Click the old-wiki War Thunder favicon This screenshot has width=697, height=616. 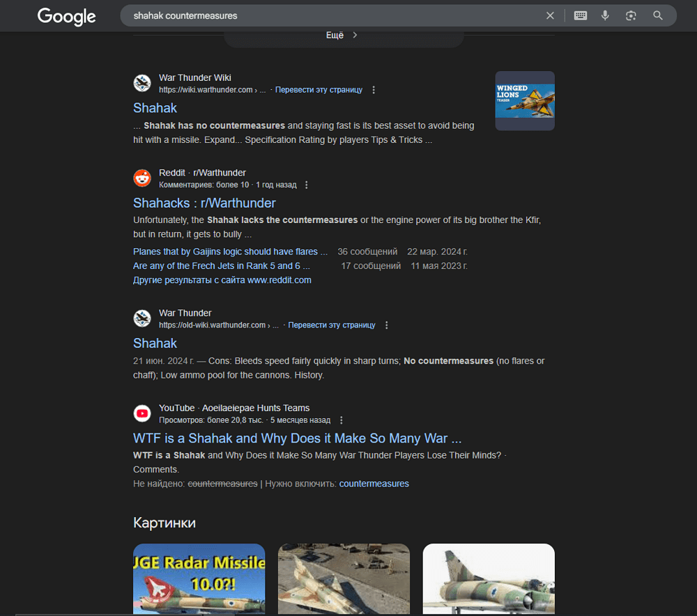[x=142, y=318]
